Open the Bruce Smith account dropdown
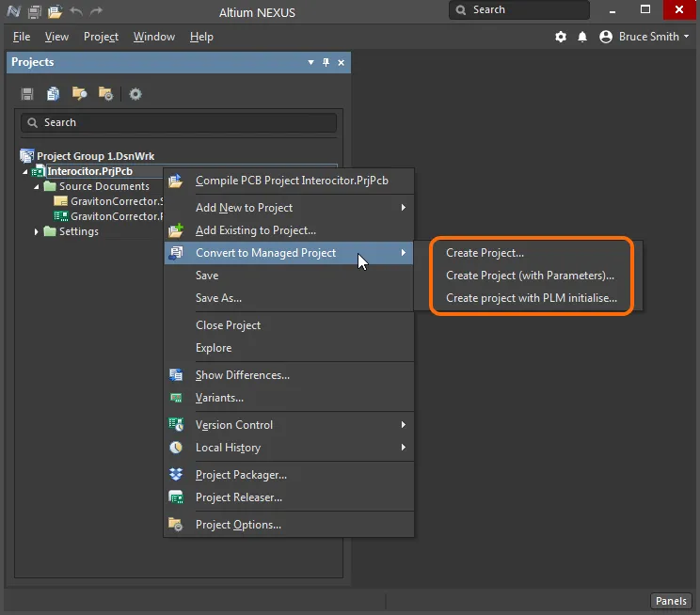 pos(686,37)
